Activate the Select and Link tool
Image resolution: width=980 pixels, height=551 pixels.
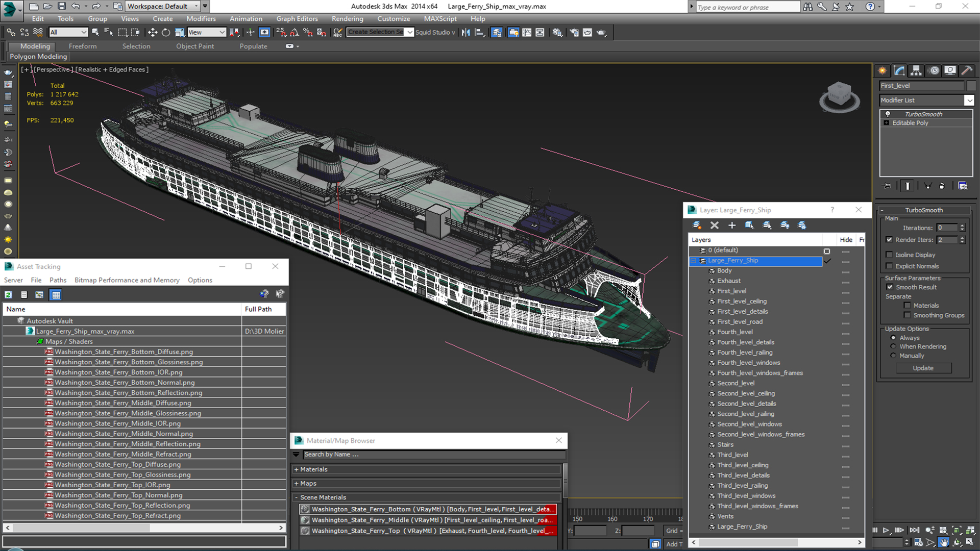pos(11,32)
